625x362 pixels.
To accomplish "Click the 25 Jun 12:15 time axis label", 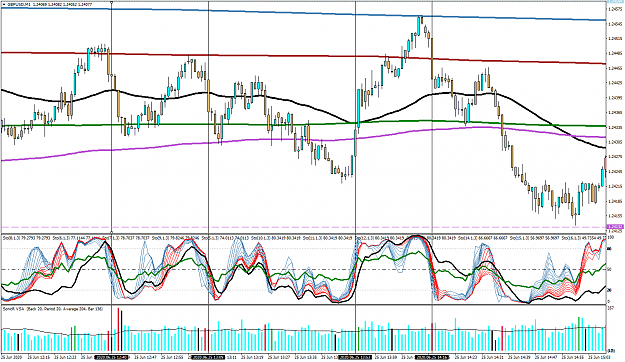I will pos(40,358).
